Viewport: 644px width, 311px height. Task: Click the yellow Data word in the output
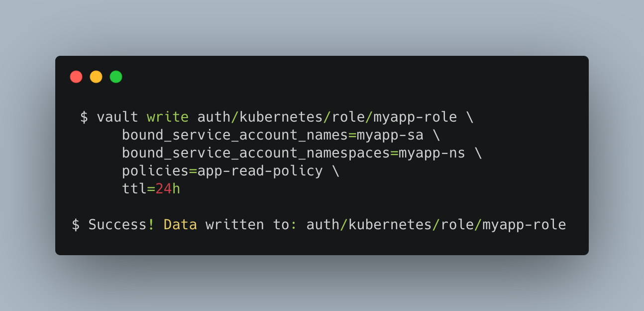point(180,225)
